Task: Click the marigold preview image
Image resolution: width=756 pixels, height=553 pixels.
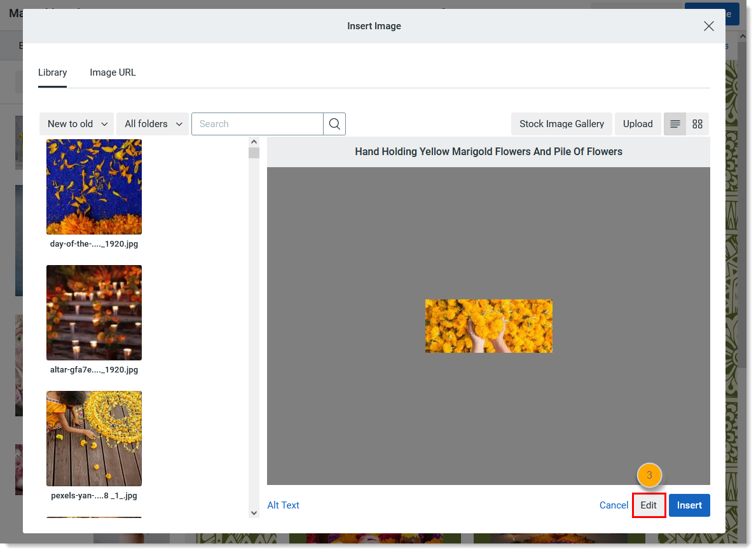Action: 489,326
